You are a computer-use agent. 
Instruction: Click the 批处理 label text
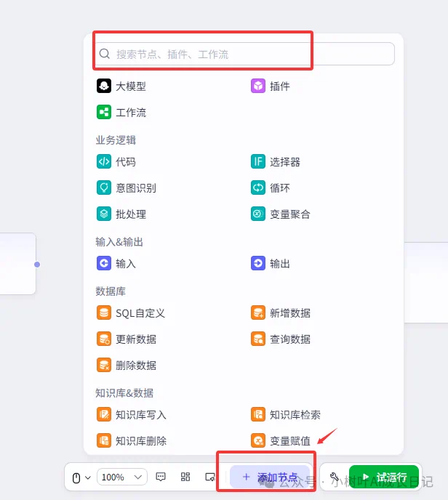131,214
